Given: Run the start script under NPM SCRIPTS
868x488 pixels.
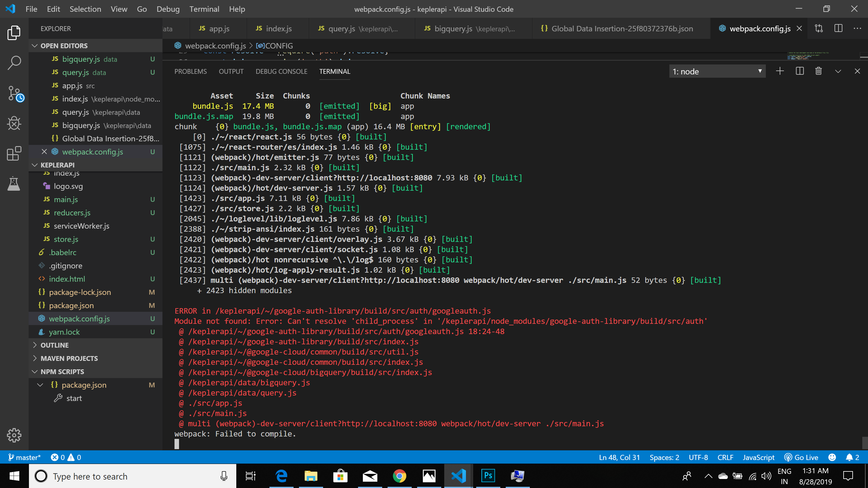Looking at the screenshot, I should pos(74,398).
